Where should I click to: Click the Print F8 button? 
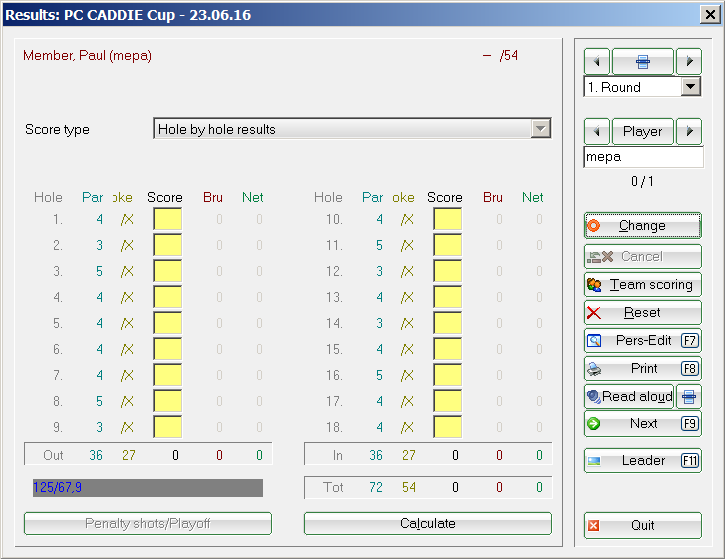point(643,369)
